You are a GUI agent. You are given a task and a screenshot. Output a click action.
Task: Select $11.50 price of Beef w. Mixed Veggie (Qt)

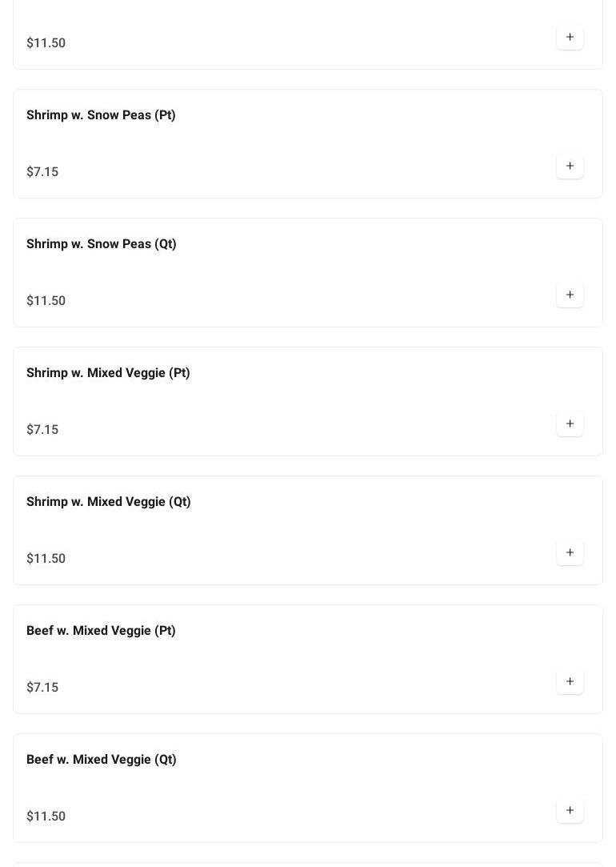46,817
